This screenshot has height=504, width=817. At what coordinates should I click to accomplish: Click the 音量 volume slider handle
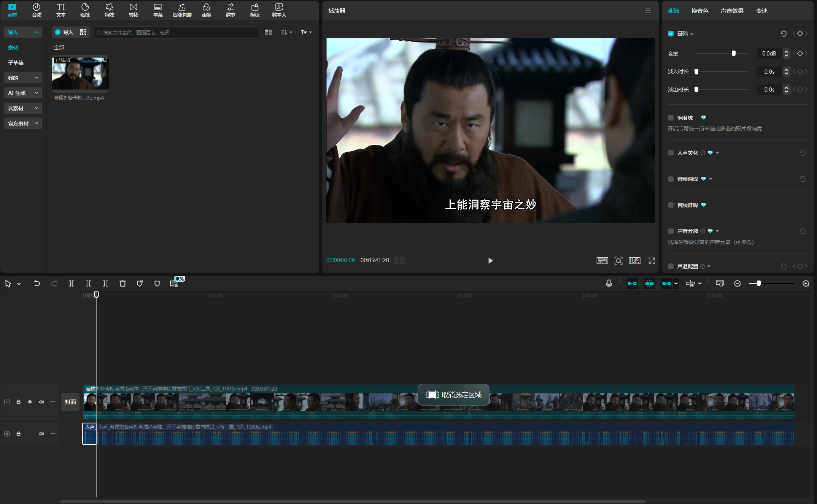(x=734, y=54)
